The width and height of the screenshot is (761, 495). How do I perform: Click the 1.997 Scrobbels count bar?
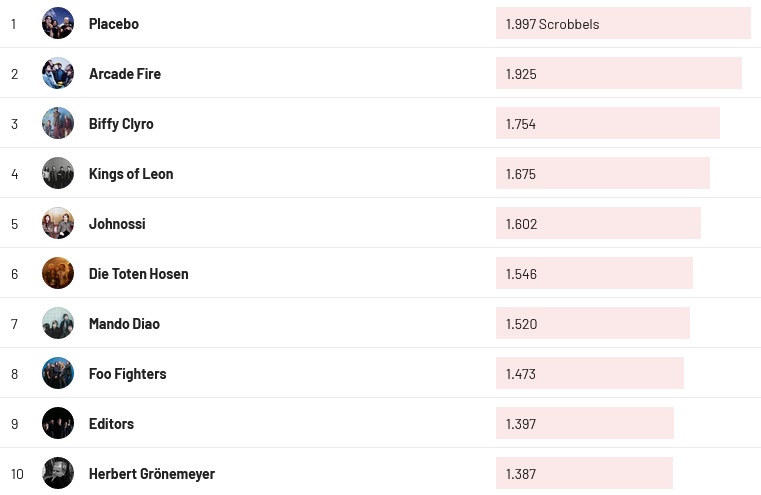(x=622, y=23)
